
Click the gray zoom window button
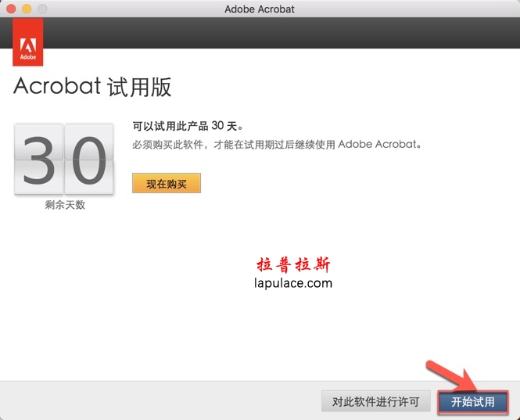pyautogui.click(x=41, y=9)
